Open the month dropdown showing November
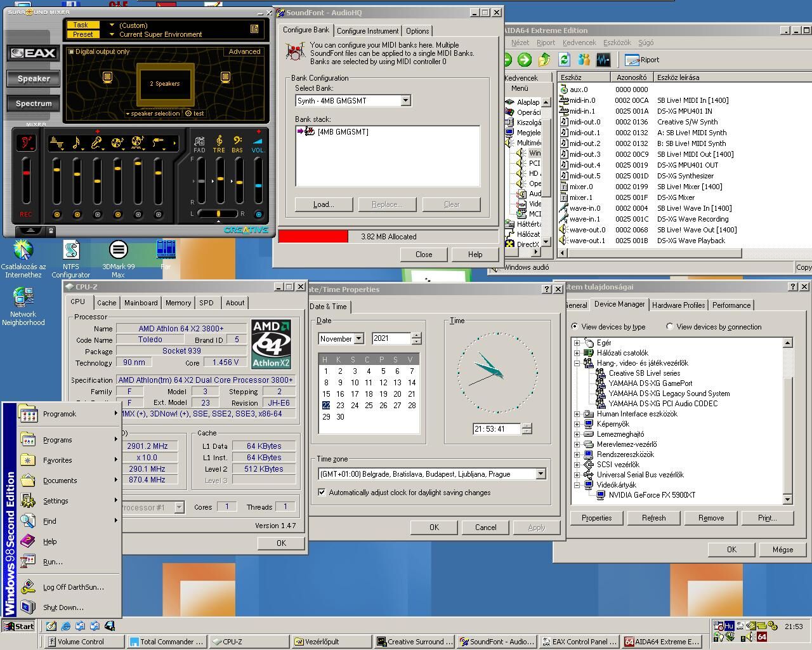The width and height of the screenshot is (812, 650). (358, 339)
